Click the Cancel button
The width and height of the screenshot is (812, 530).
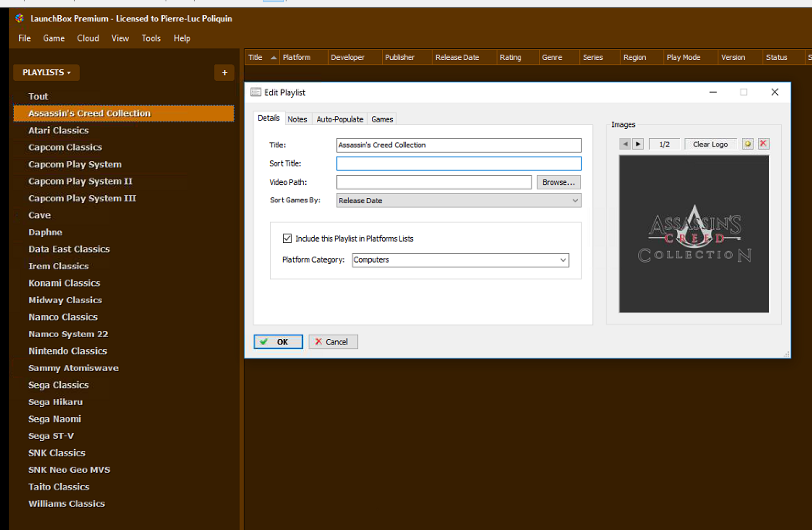pos(333,342)
